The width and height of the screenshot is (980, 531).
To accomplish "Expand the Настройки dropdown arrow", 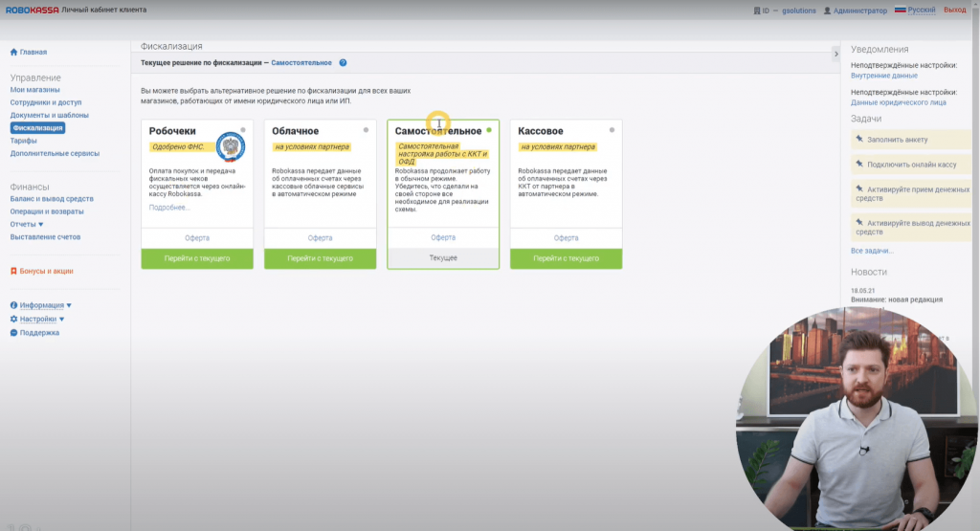I will [61, 320].
